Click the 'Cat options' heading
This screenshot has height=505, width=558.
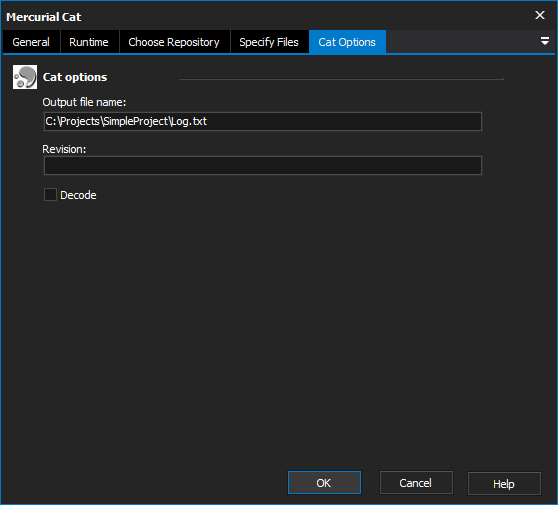(x=75, y=77)
